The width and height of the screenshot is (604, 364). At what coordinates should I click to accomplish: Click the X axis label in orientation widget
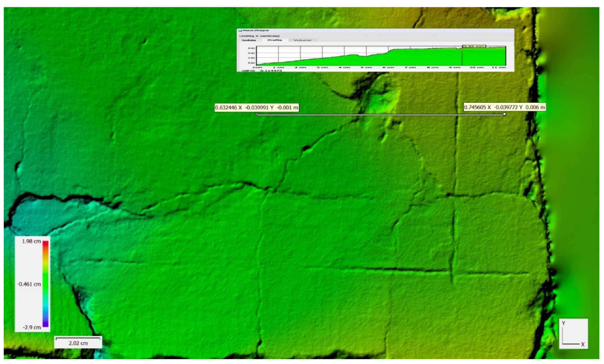pos(583,344)
